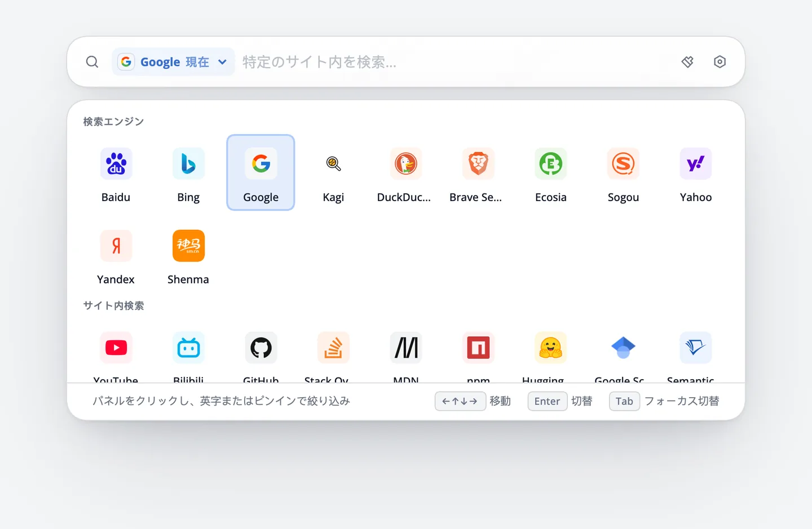The height and width of the screenshot is (529, 812).
Task: Select Stack Overflow site search icon
Action: 333,348
